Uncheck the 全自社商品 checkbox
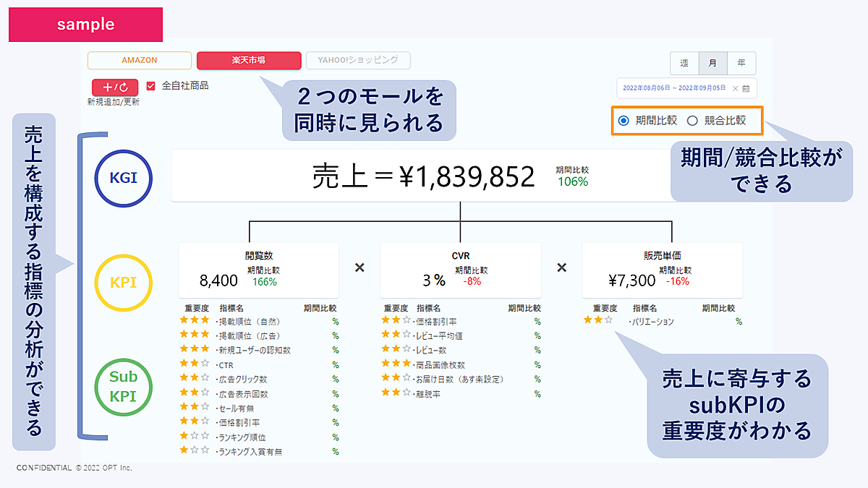The height and width of the screenshot is (488, 868). pyautogui.click(x=151, y=86)
